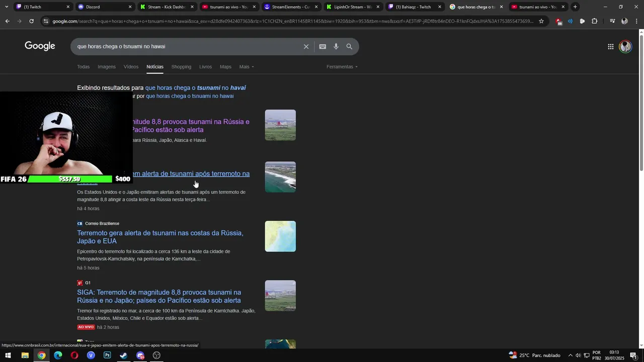The image size is (644, 362).
Task: Open the coastal aerial thumbnail of CNN result
Action: (x=280, y=177)
